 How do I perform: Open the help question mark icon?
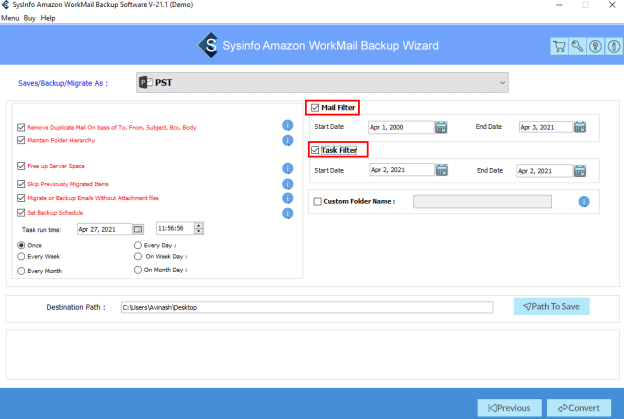[595, 47]
